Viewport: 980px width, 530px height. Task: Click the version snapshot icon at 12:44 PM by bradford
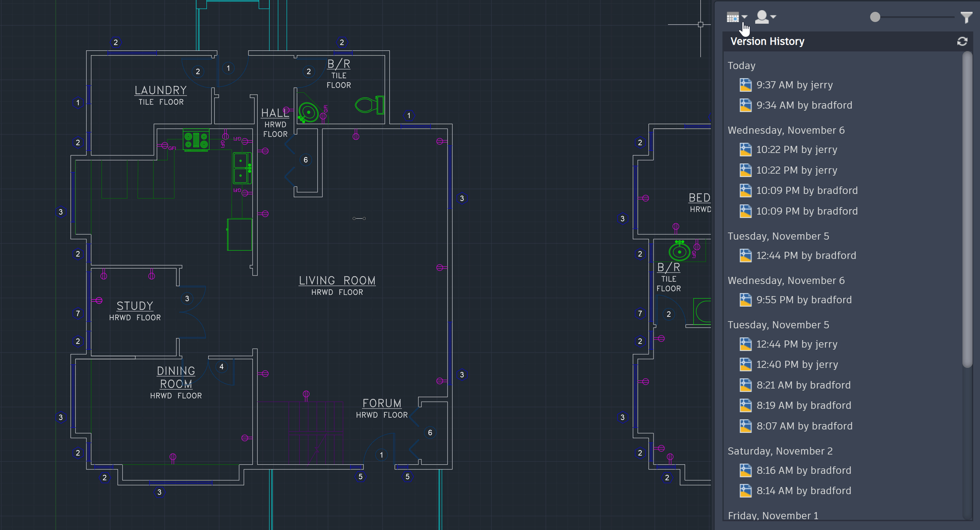744,255
